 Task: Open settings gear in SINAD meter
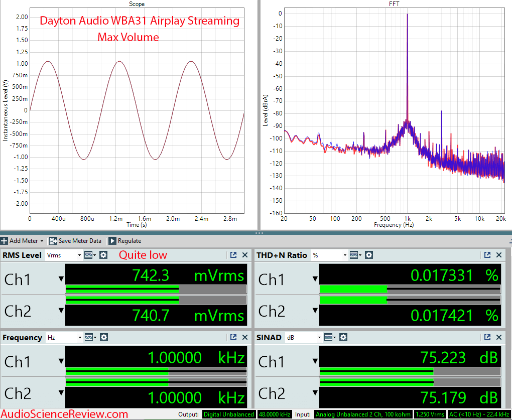click(x=343, y=337)
